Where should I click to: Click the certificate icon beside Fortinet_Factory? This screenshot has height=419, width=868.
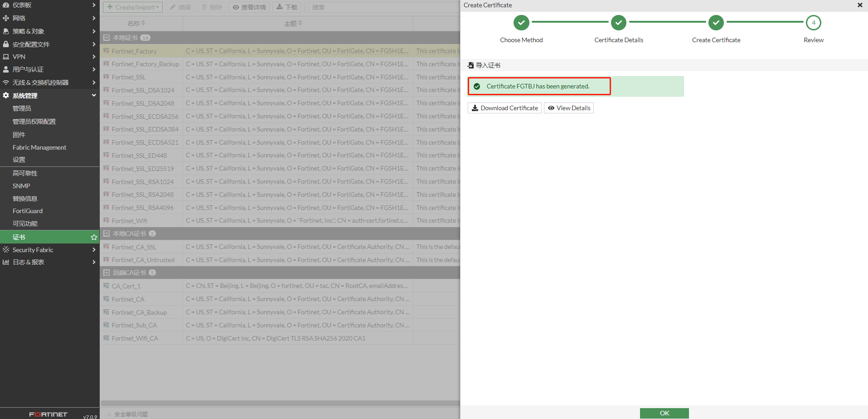pos(106,51)
